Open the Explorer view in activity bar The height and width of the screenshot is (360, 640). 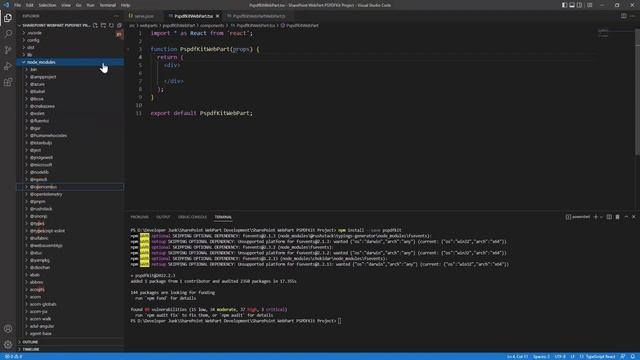[x=8, y=18]
